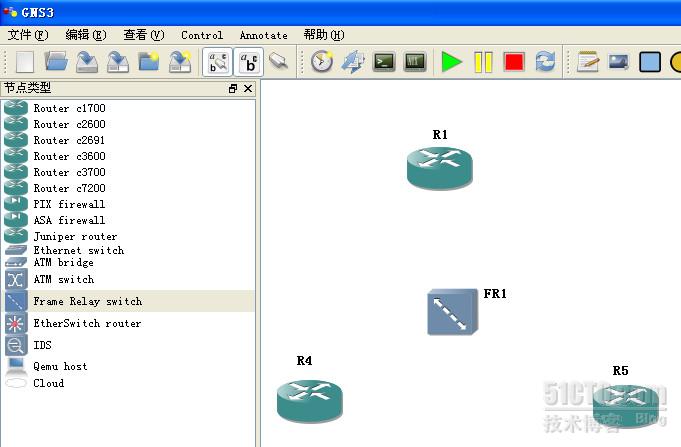Open the Control menu
Viewport: 681px width, 447px height.
(202, 35)
